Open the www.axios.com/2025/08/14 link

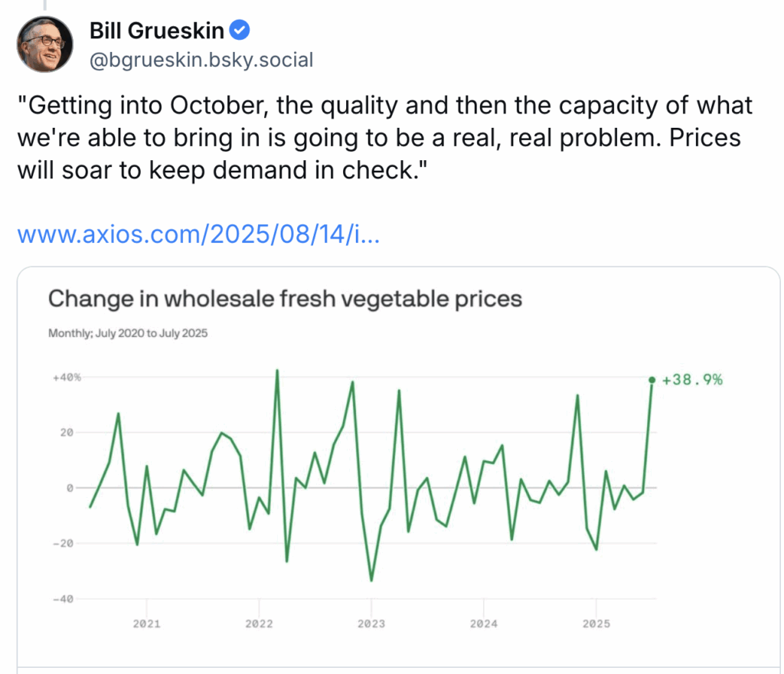[x=198, y=234]
